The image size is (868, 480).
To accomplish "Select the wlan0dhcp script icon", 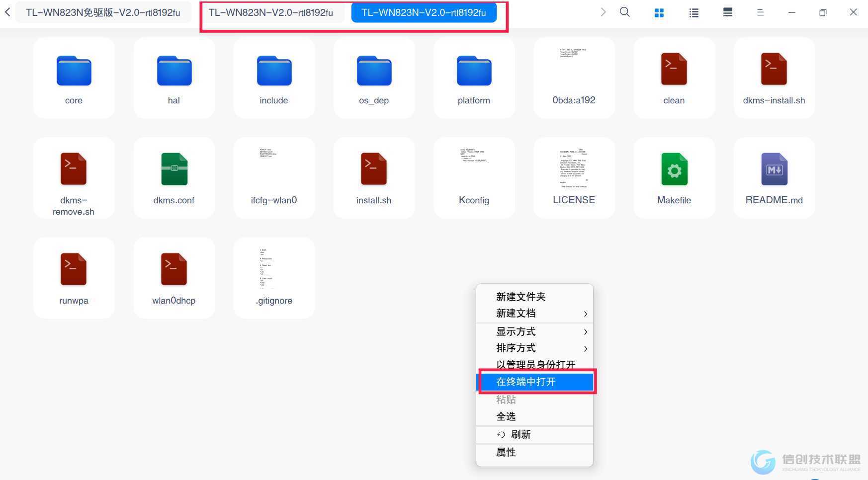I will point(174,269).
